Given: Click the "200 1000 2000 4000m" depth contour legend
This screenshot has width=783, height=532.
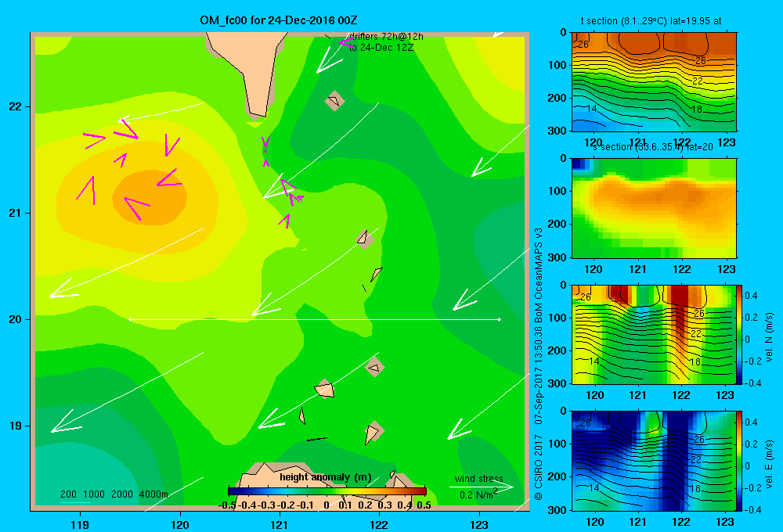Looking at the screenshot, I should (114, 494).
